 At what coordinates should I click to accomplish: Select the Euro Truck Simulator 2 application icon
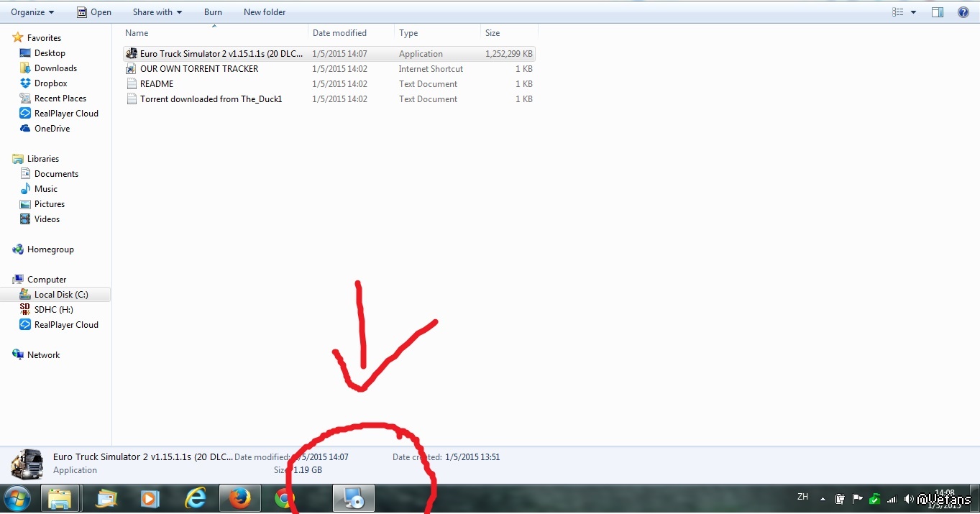(131, 54)
